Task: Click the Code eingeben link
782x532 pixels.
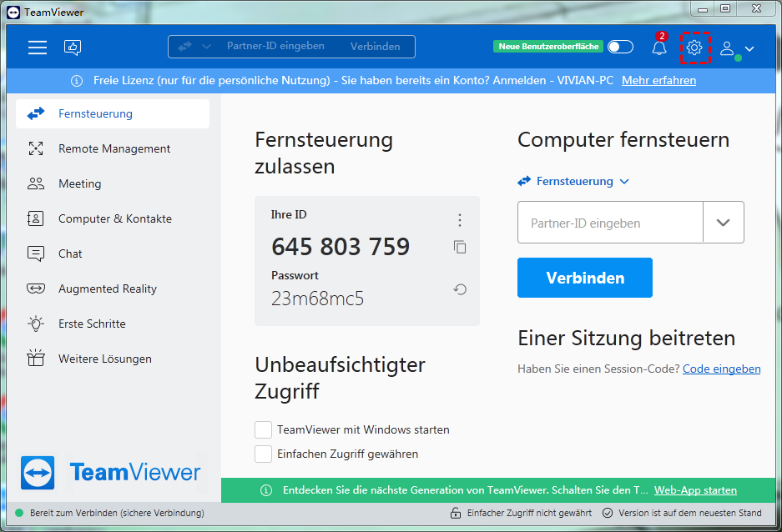Action: pos(721,369)
